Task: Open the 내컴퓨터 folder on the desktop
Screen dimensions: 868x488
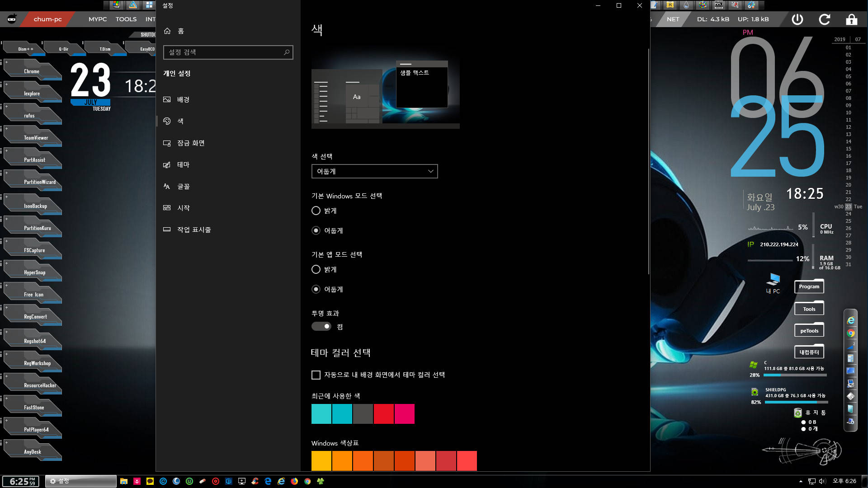Action: (x=809, y=352)
